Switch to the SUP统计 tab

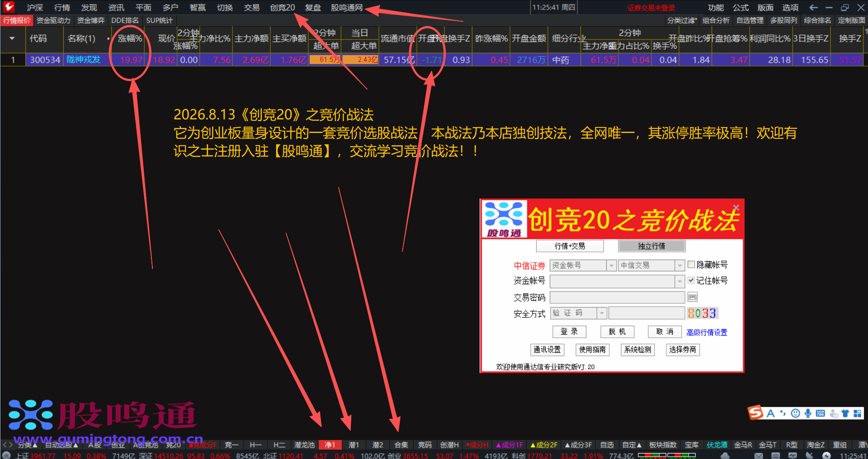coord(159,20)
